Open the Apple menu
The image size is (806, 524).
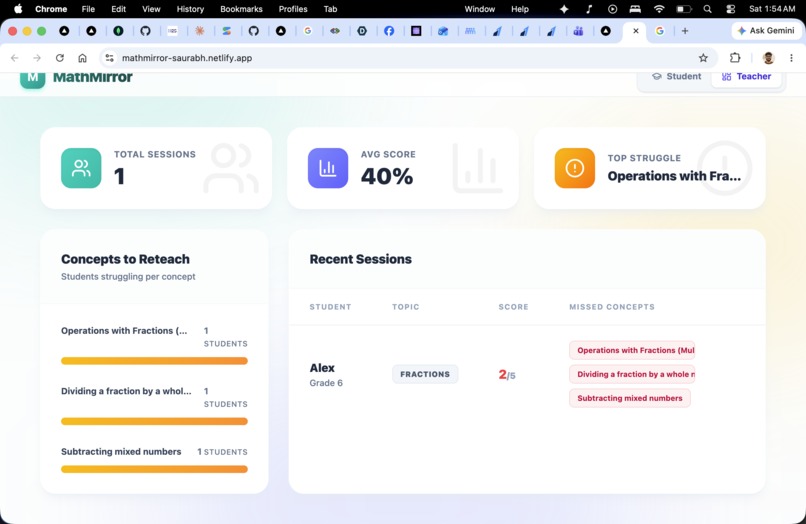pos(18,9)
